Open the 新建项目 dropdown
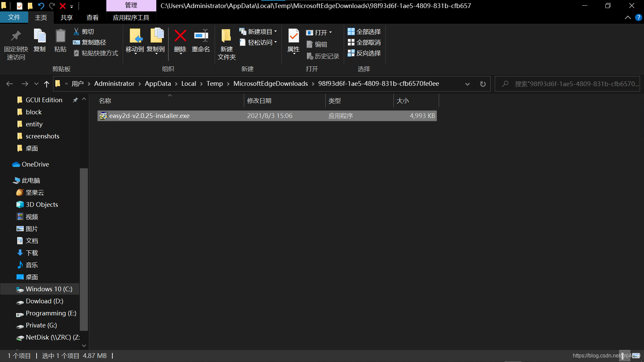 (x=276, y=31)
